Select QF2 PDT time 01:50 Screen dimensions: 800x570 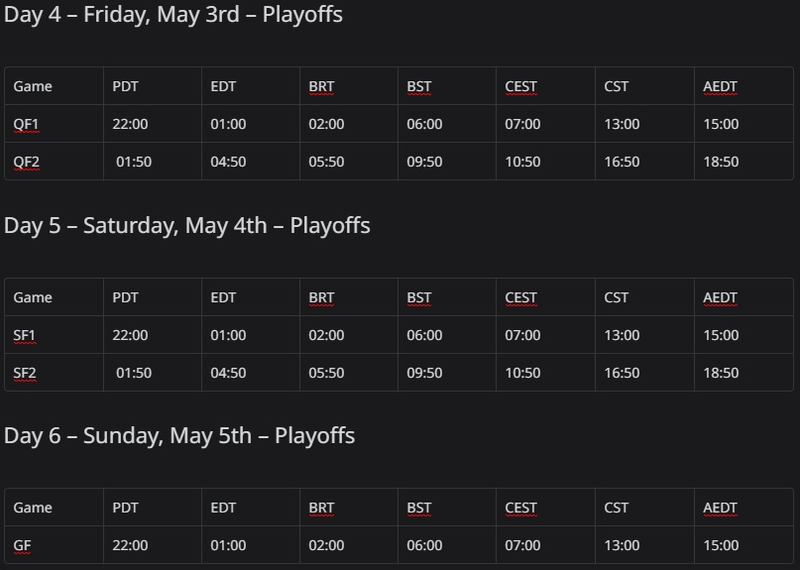click(x=134, y=162)
